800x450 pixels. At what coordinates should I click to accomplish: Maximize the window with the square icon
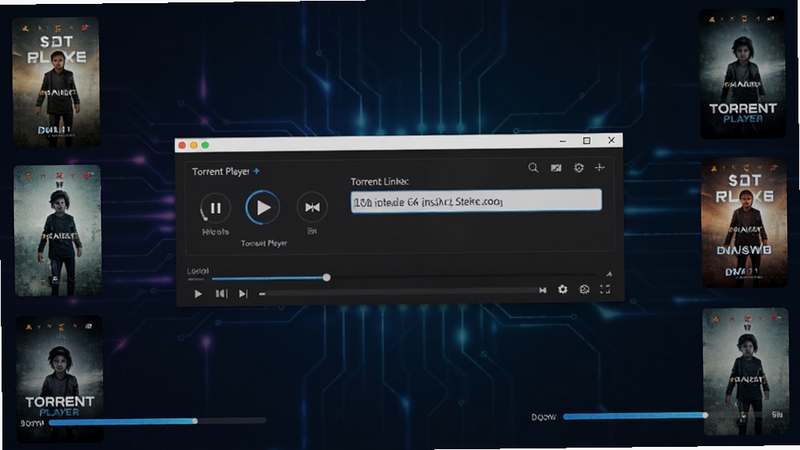[587, 140]
